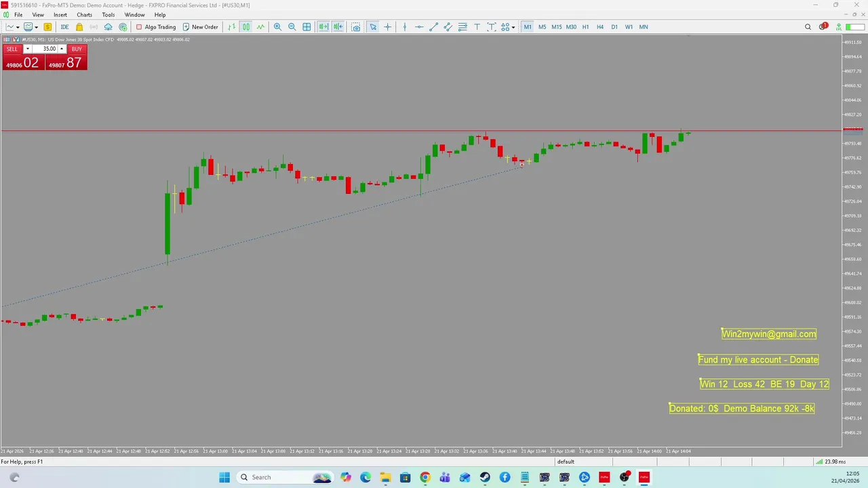Open the dollar-sign trading icon
This screenshot has height=488, width=868.
pyautogui.click(x=47, y=27)
